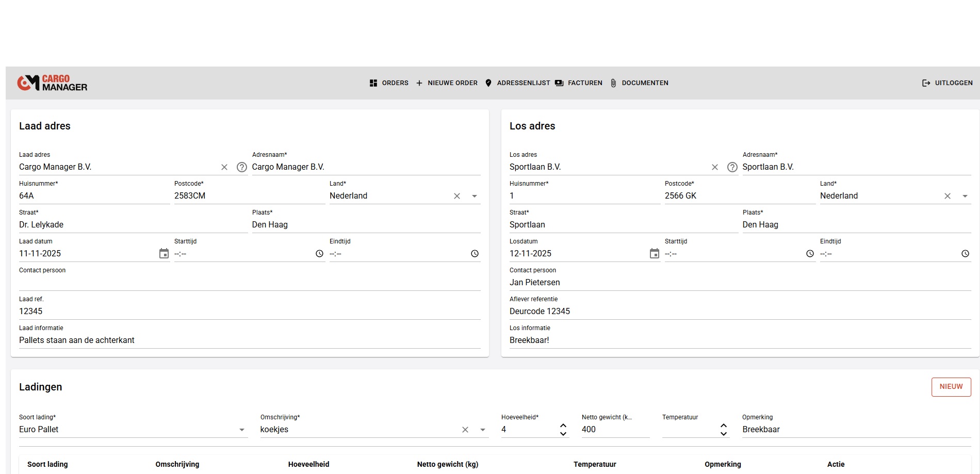Image resolution: width=980 pixels, height=474 pixels.
Task: Click the Actie column header
Action: [x=836, y=464]
